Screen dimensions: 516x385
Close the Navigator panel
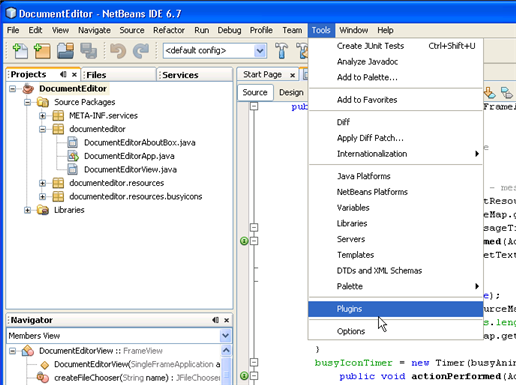[x=227, y=320]
